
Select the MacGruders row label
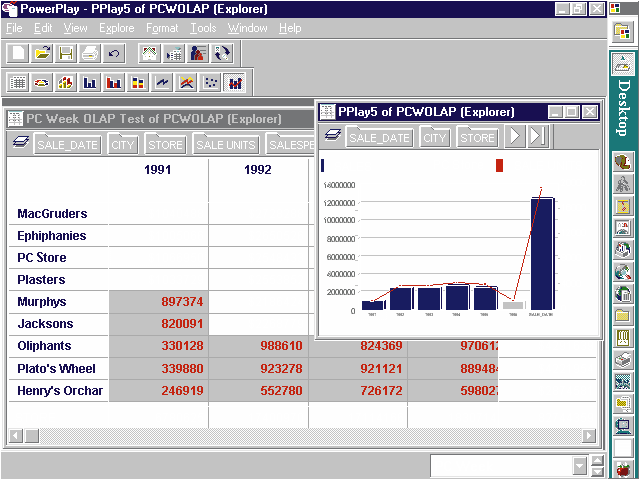(52, 213)
